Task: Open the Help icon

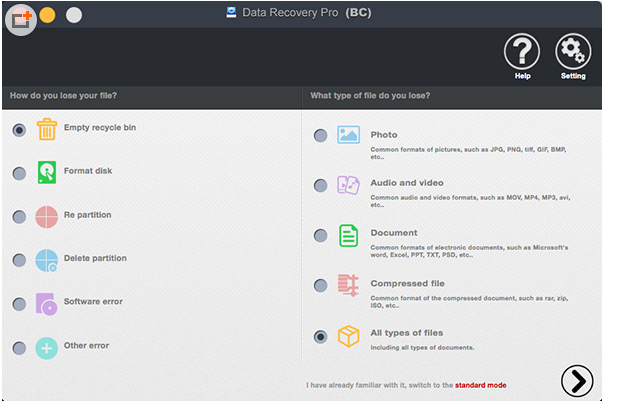Action: click(521, 51)
